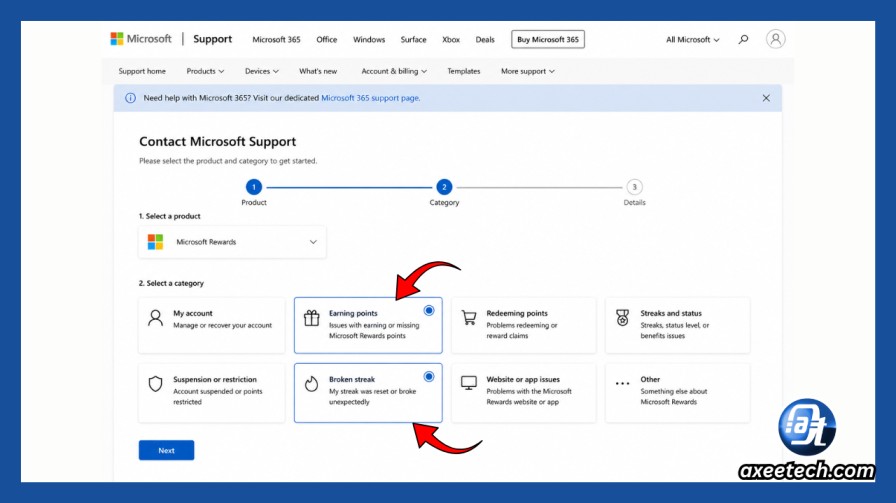Image resolution: width=896 pixels, height=503 pixels.
Task: Dismiss the Microsoft 365 banner with X
Action: [766, 98]
